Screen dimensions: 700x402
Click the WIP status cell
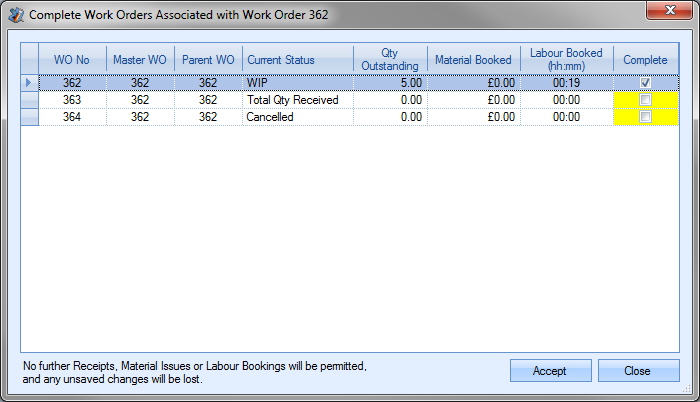click(x=298, y=83)
